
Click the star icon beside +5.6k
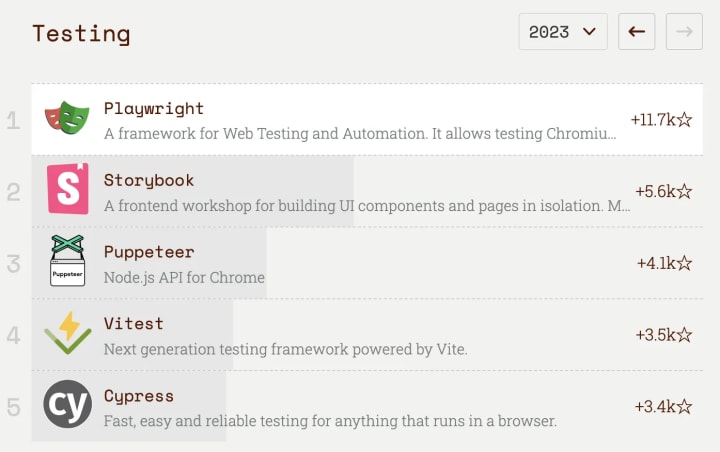tap(685, 191)
